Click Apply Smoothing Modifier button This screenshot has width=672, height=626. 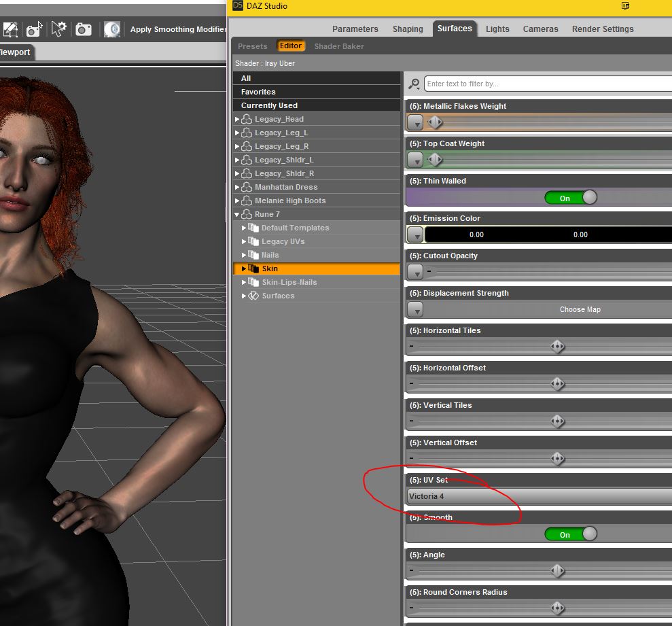click(177, 29)
